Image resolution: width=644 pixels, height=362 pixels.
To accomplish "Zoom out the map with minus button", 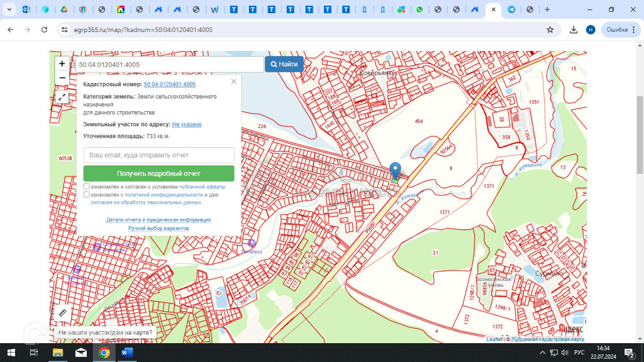I will click(x=62, y=78).
